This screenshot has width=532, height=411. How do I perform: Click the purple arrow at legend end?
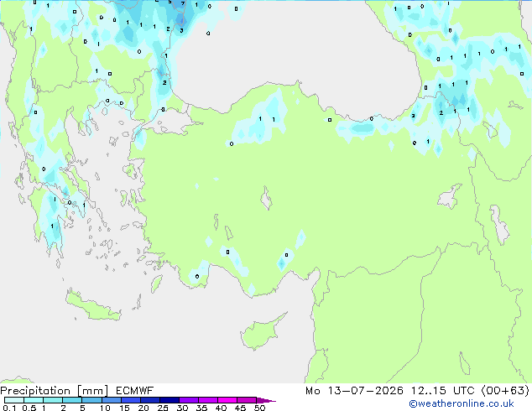tap(266, 400)
